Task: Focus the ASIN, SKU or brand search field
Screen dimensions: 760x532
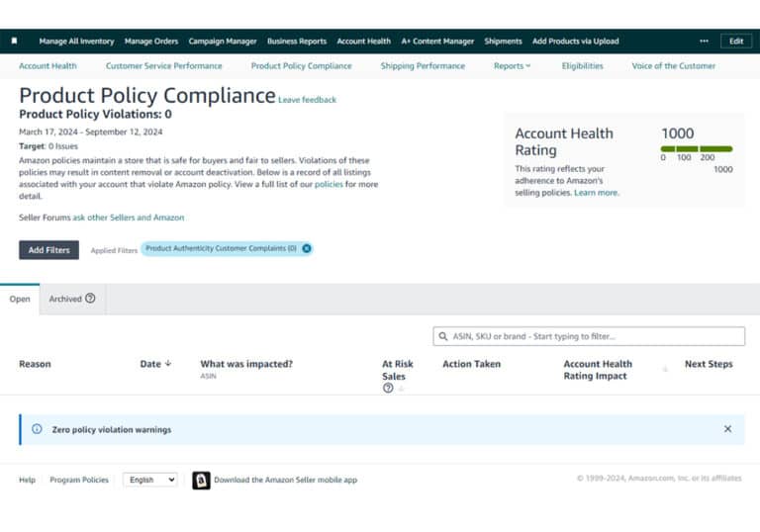Action: pyautogui.click(x=589, y=336)
